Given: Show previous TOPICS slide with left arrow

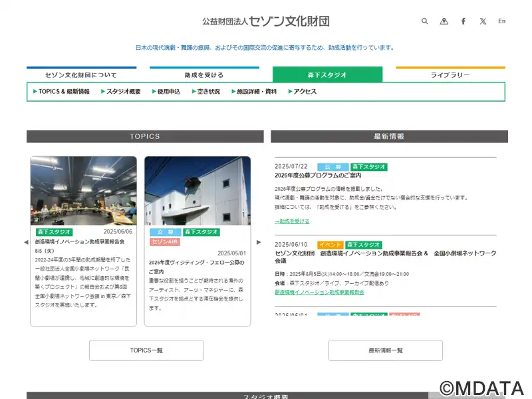Looking at the screenshot, I should pos(26,242).
